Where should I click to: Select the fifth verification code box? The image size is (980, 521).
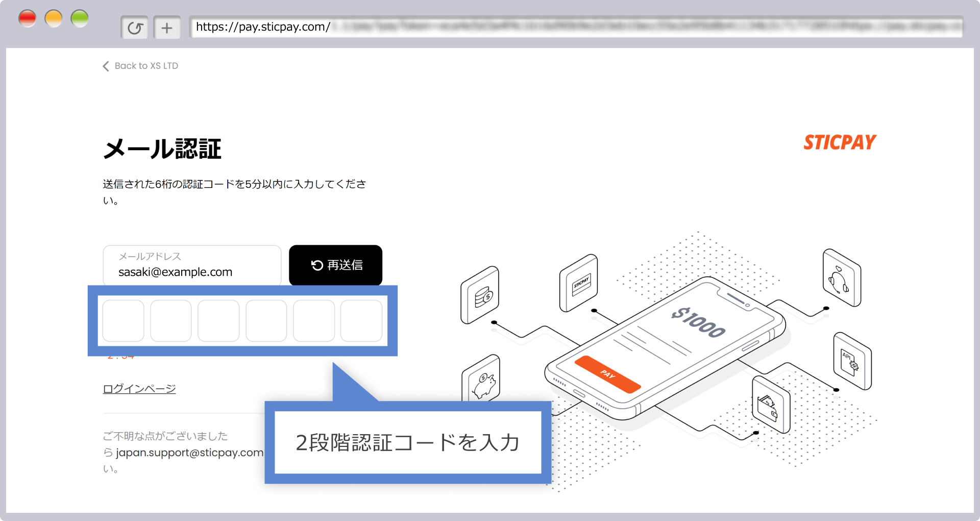pyautogui.click(x=314, y=321)
